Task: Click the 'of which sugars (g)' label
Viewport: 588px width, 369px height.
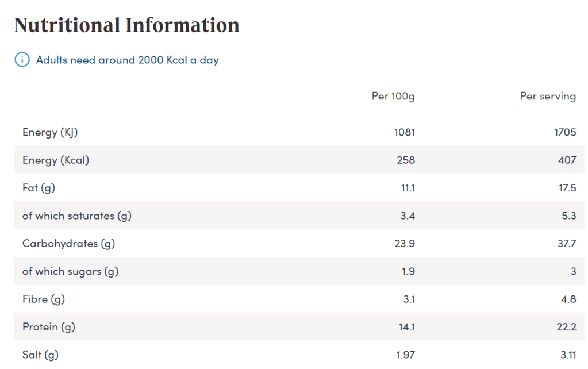Action: click(x=70, y=271)
